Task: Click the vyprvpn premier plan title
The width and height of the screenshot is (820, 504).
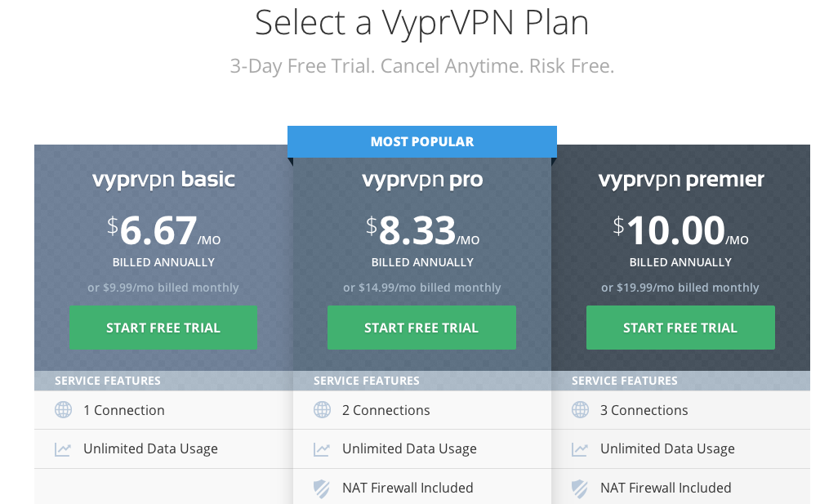Action: [681, 180]
